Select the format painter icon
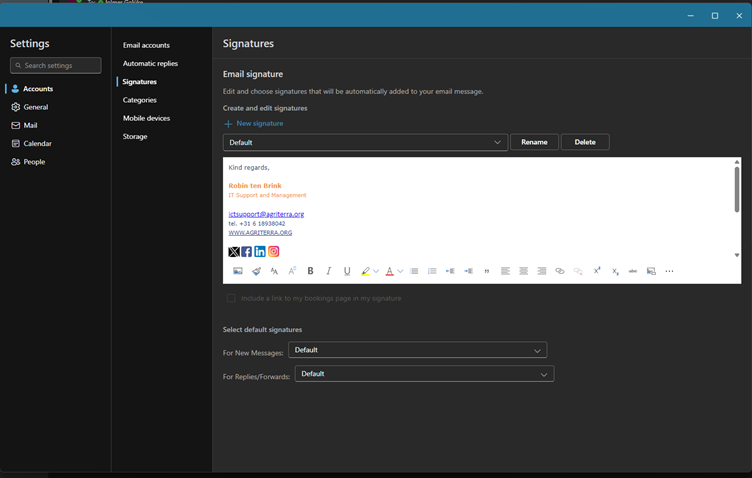 tap(256, 271)
